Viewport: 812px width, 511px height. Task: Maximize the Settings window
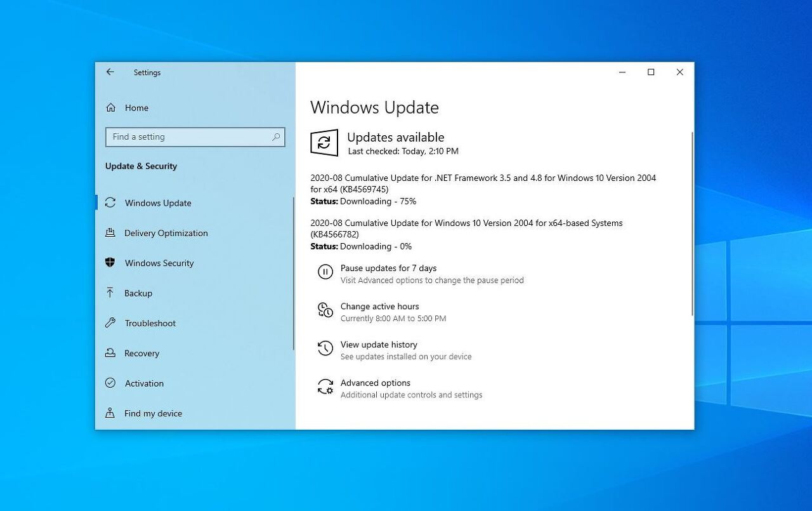(651, 72)
